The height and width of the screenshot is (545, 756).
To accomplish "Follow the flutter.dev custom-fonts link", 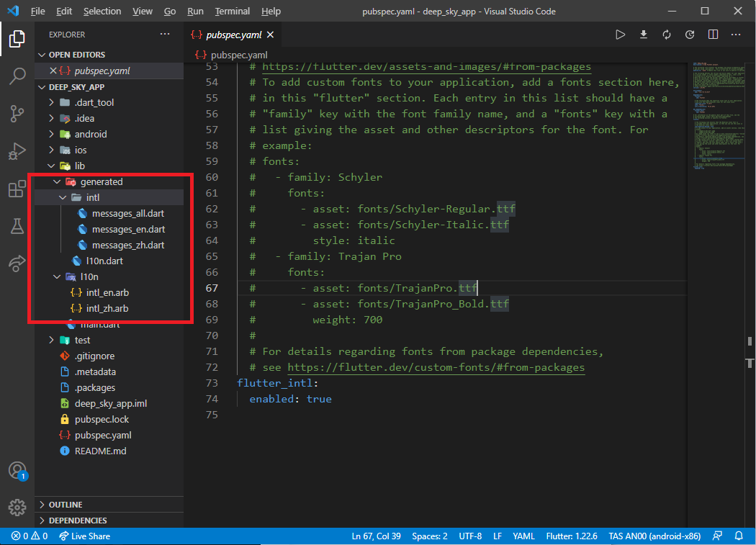I will click(436, 367).
